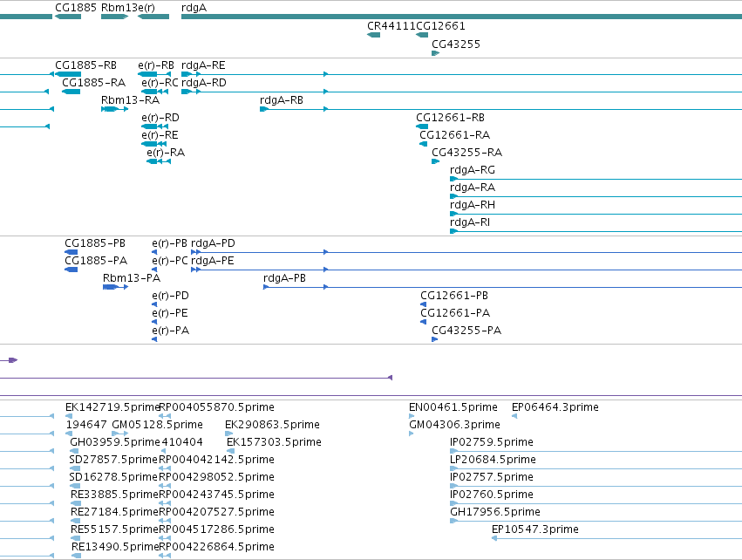742x560 pixels.
Task: Select transcript rdgA-RE
Action: tap(203, 65)
